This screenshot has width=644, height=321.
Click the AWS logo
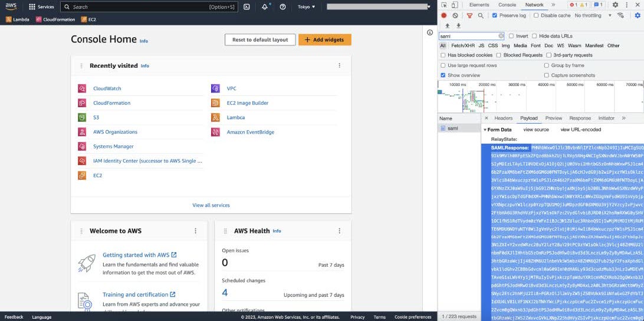tap(11, 6)
